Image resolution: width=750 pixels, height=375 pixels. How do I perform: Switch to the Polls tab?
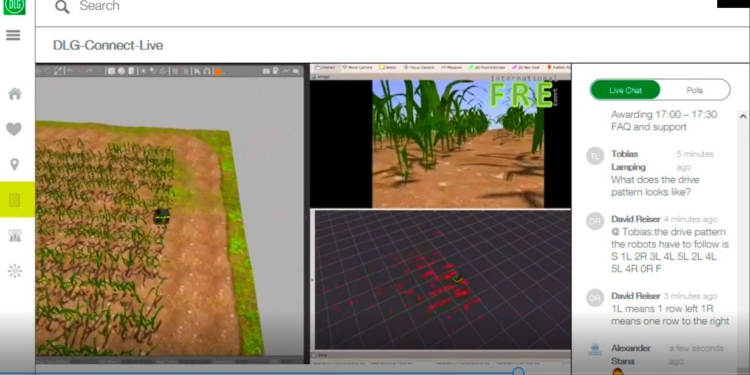695,90
